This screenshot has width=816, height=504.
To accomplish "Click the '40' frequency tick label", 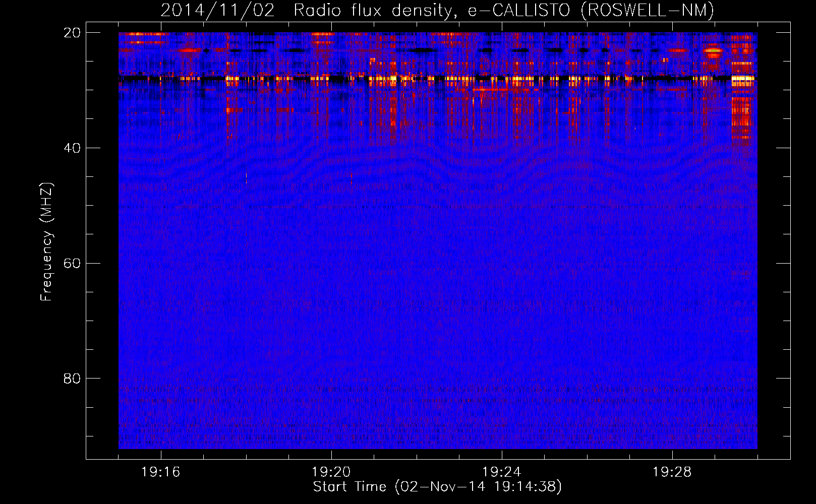I will (72, 148).
